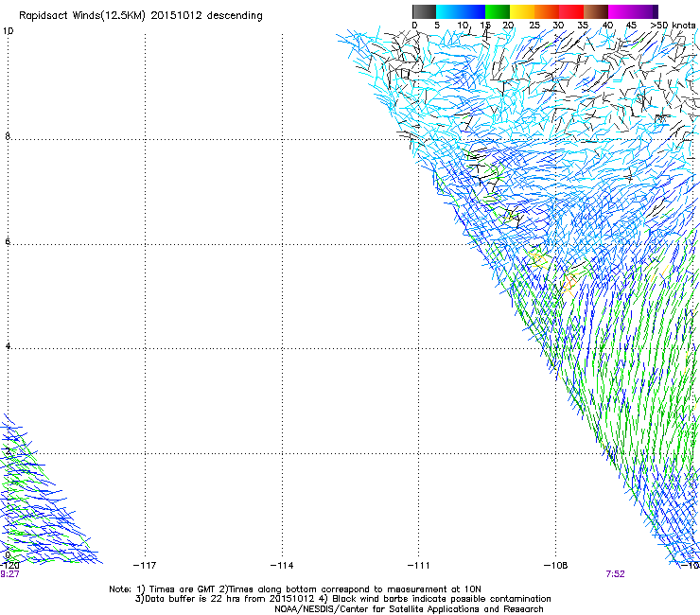Screen dimensions: 700x615
Task: Click the orange 25-30 knots color segment
Action: [x=547, y=11]
